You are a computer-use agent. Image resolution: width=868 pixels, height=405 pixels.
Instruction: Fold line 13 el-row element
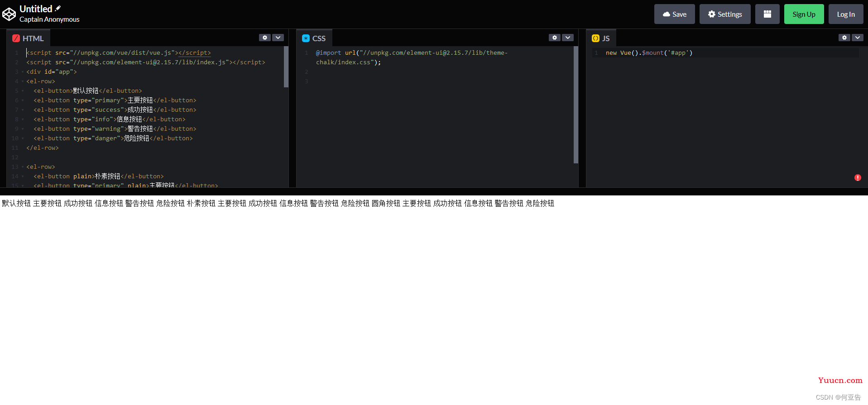click(23, 167)
